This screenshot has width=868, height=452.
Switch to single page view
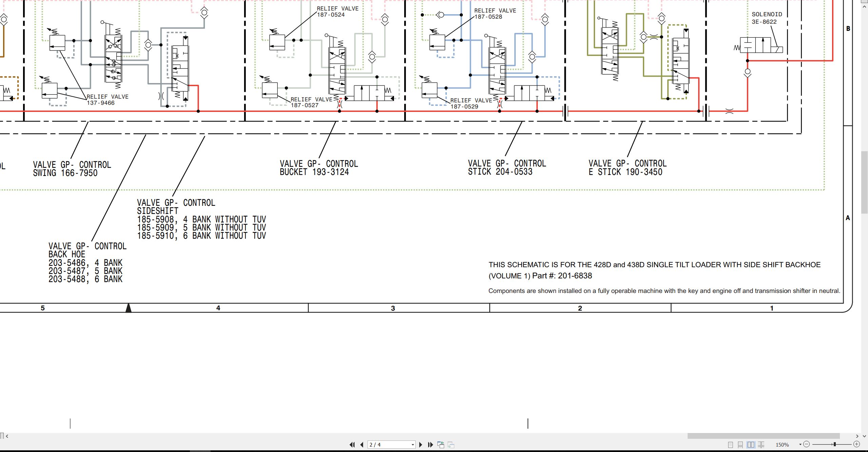point(731,445)
